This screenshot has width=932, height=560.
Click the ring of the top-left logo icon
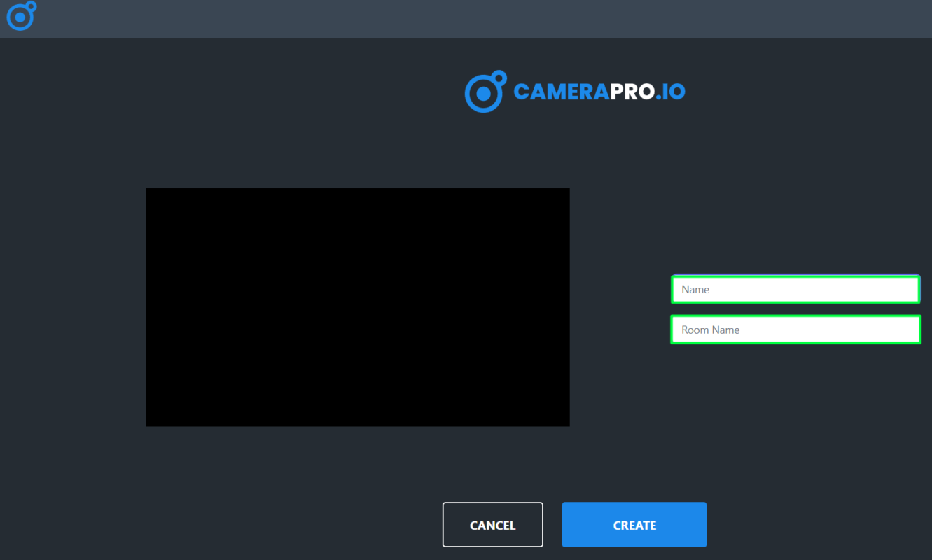(x=19, y=17)
